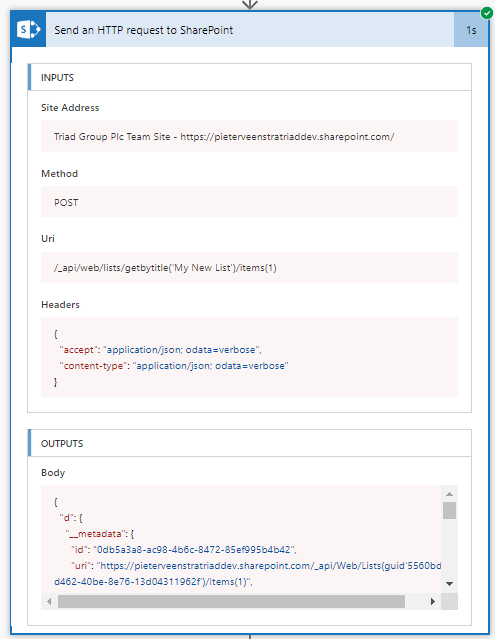The width and height of the screenshot is (495, 639).
Task: Click the Body horizontal scrollbar thumb
Action: click(231, 602)
